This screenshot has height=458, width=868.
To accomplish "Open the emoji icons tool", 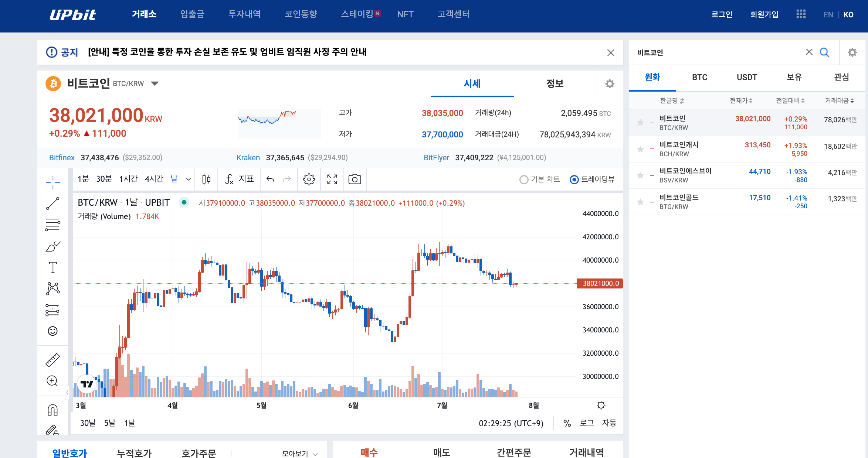I will [53, 331].
